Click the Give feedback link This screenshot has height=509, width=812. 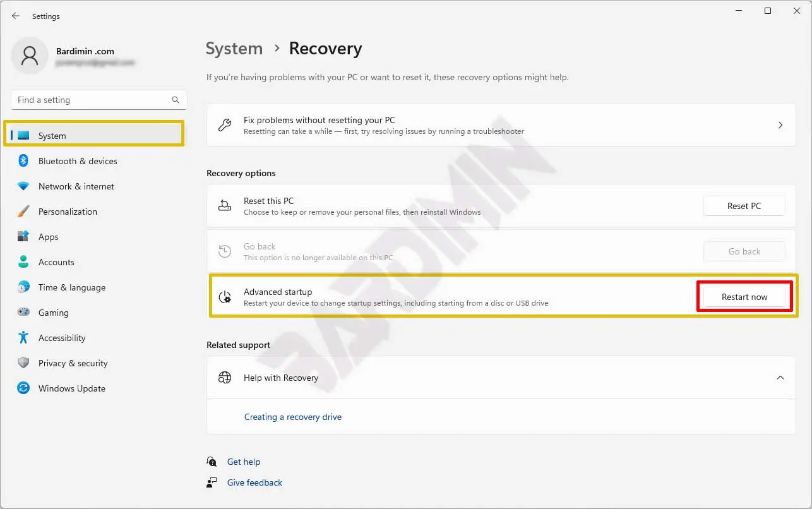(x=254, y=482)
